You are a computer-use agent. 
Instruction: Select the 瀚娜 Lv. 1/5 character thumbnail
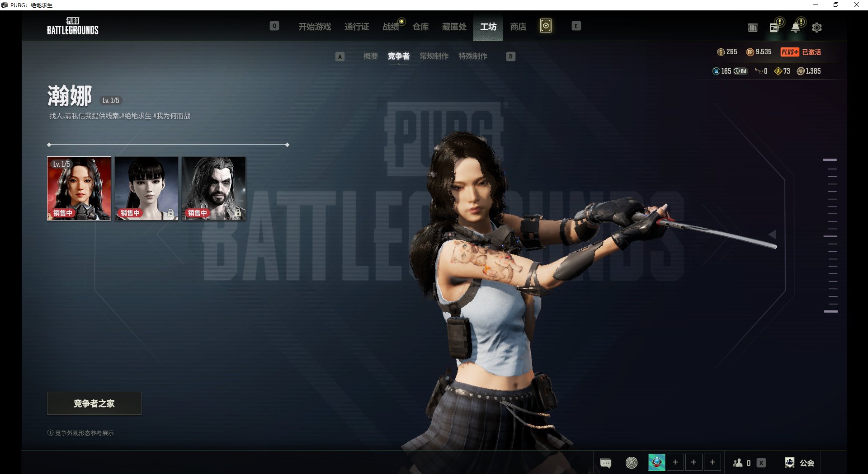79,188
